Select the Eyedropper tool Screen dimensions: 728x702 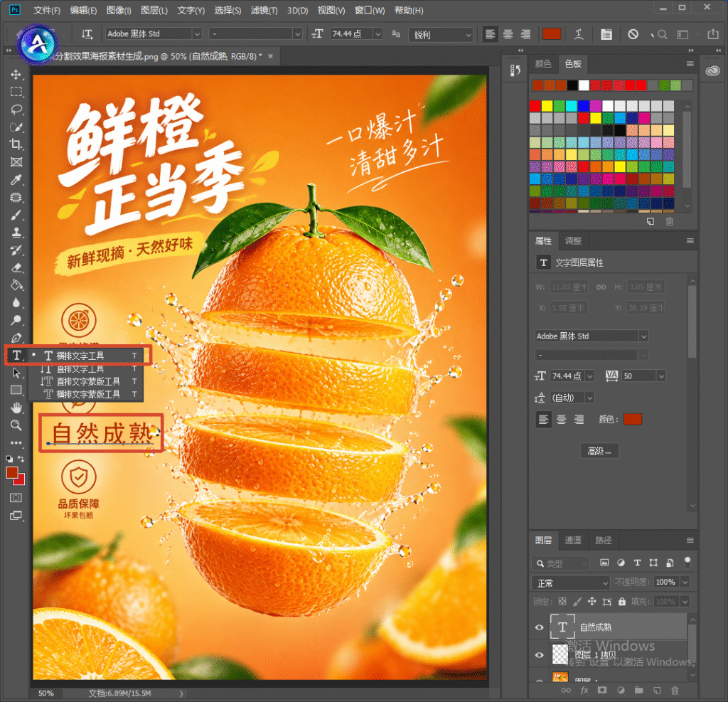[x=16, y=180]
